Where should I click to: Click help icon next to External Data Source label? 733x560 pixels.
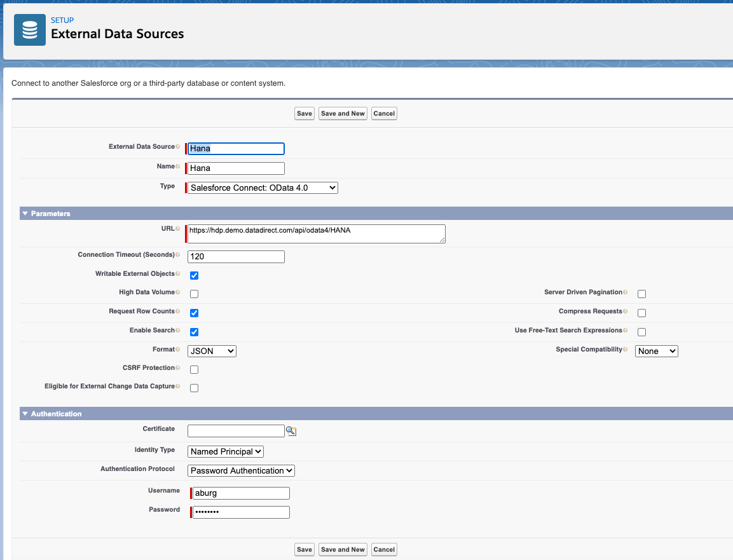(x=177, y=147)
